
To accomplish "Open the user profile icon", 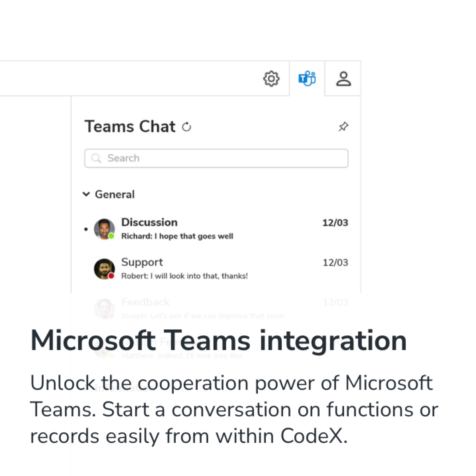I will (x=343, y=79).
